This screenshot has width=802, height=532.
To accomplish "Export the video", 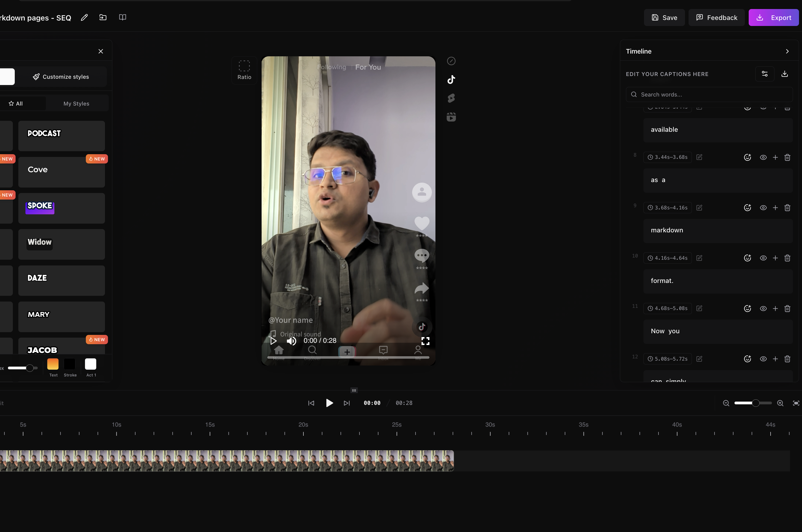I will (774, 18).
